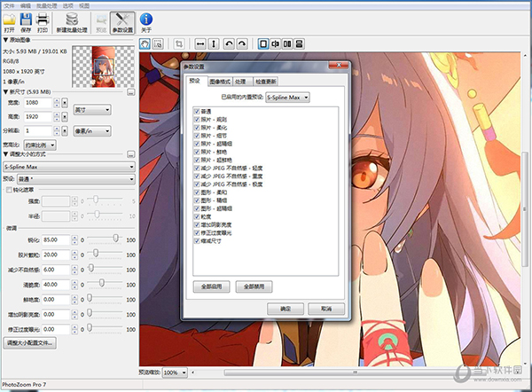This screenshot has width=532, height=392.
Task: Uncheck 照片 - 柔化 preset checkbox
Action: [197, 128]
